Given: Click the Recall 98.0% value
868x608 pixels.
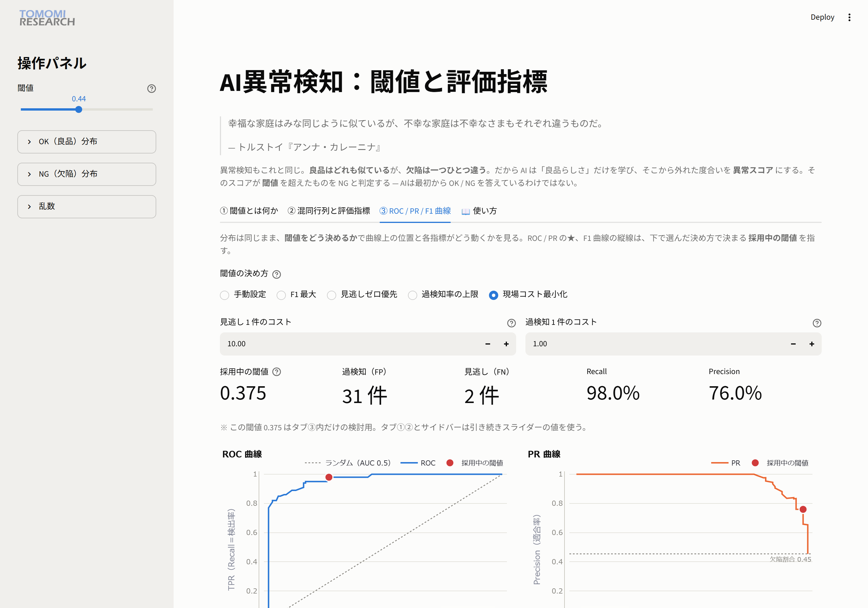Looking at the screenshot, I should [x=613, y=393].
